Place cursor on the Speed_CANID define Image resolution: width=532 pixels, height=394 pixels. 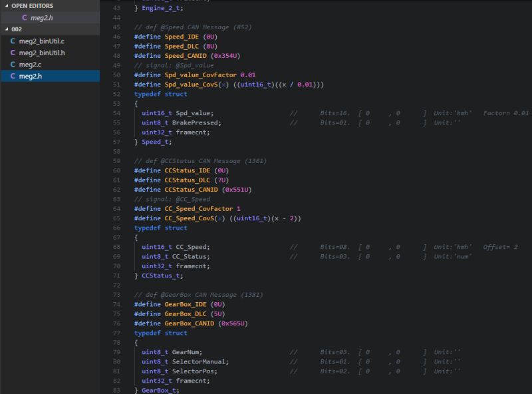click(176, 56)
